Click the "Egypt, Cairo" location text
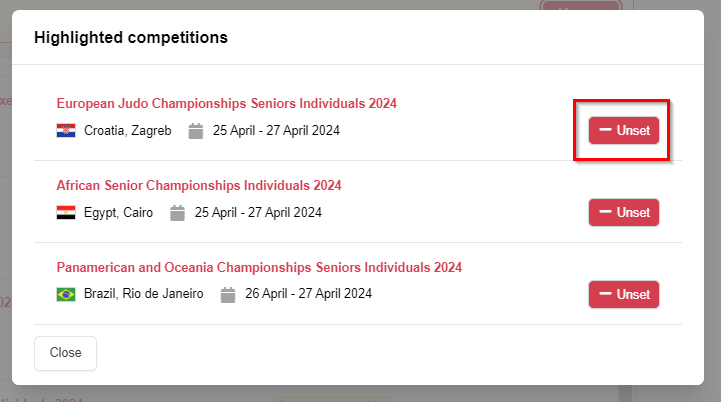 point(119,213)
